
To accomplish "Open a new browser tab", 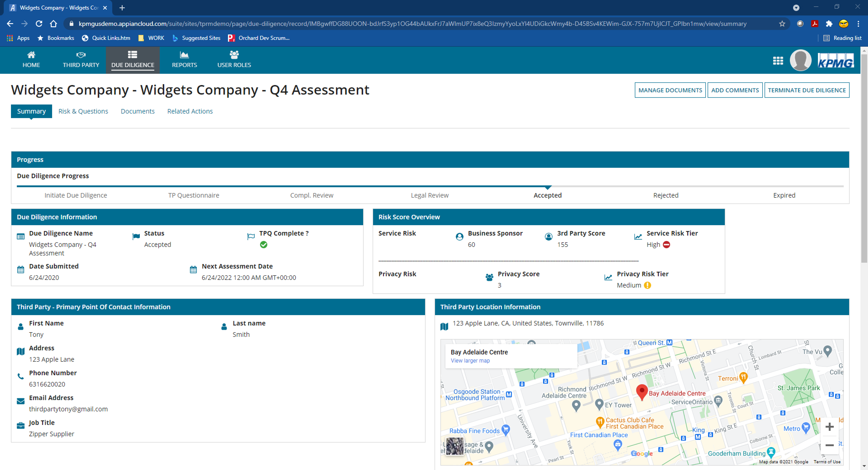I will point(122,8).
